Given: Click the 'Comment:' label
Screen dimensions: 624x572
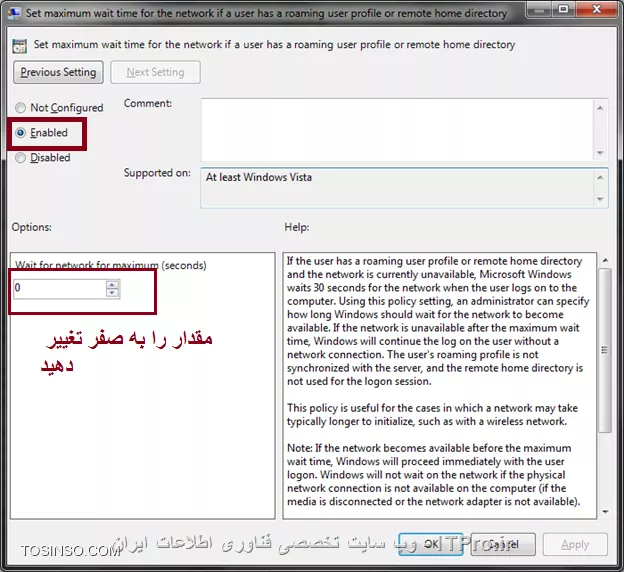Looking at the screenshot, I should pos(148,103).
